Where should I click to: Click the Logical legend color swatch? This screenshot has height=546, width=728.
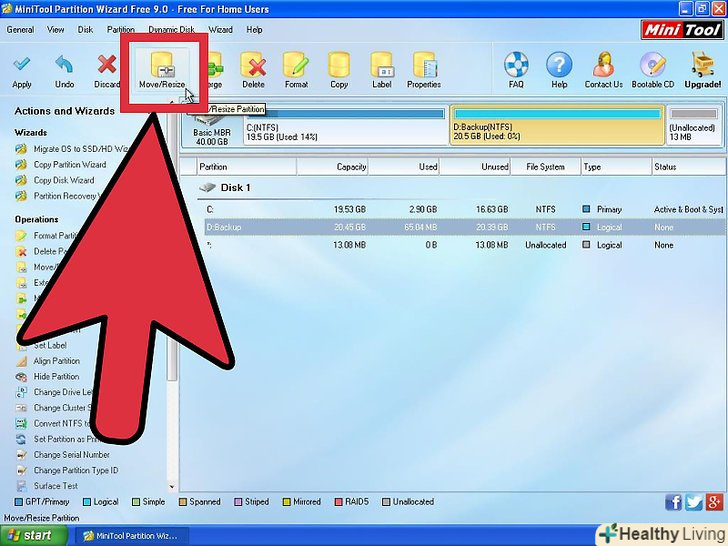tap(87, 502)
